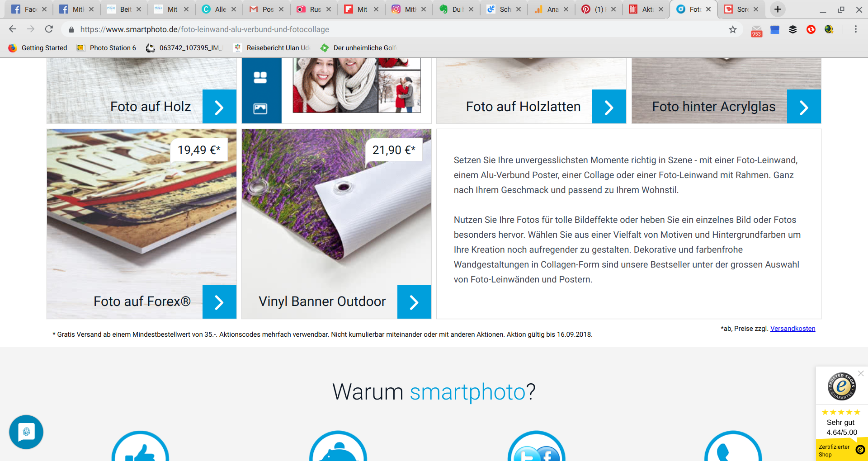Open the Versandkosten link
Image resolution: width=868 pixels, height=461 pixels.
(x=793, y=329)
